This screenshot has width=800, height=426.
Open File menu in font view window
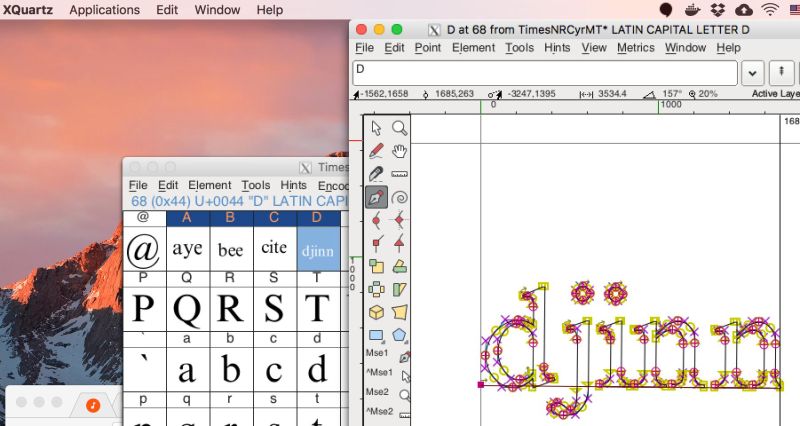coord(138,185)
